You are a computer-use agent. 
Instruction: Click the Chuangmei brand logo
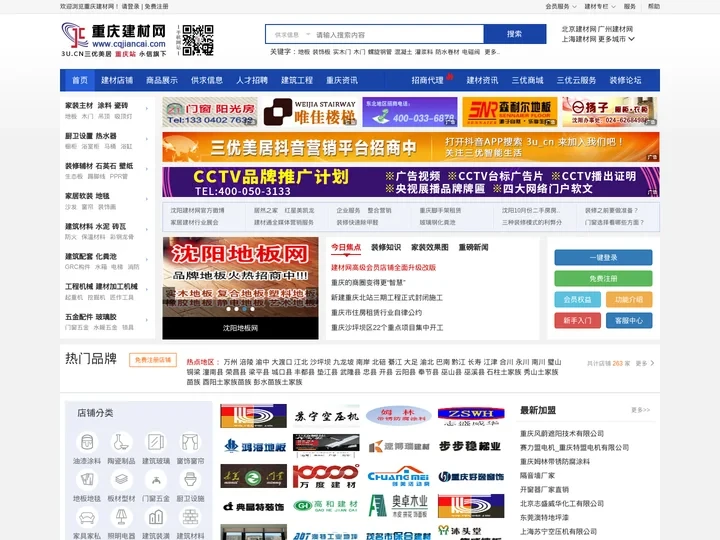point(399,476)
